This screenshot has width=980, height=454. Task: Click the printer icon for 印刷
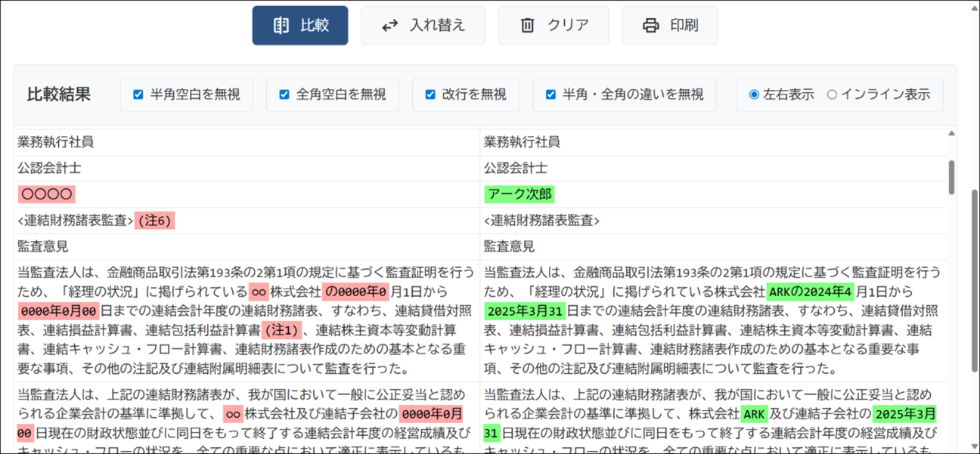(x=650, y=26)
